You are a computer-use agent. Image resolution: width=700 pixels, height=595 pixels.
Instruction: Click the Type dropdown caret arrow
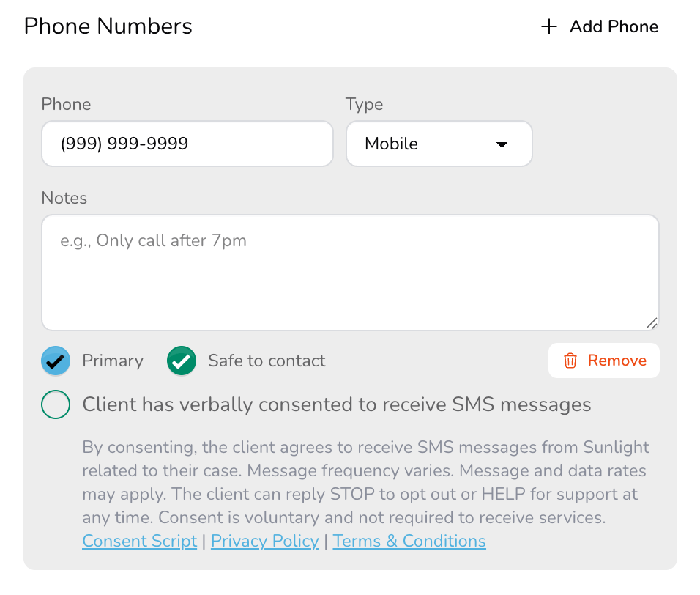click(502, 144)
